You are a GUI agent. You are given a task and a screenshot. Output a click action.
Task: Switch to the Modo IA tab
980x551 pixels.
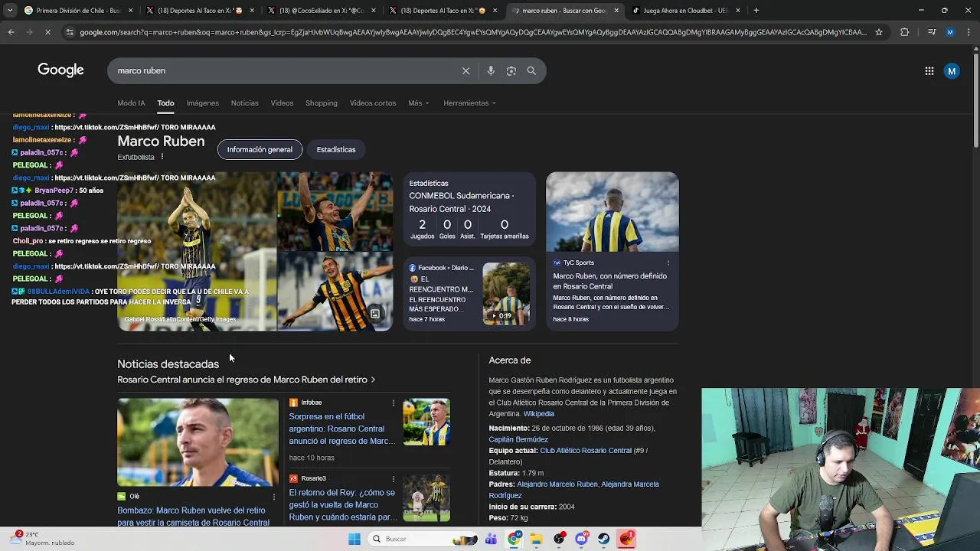click(131, 103)
